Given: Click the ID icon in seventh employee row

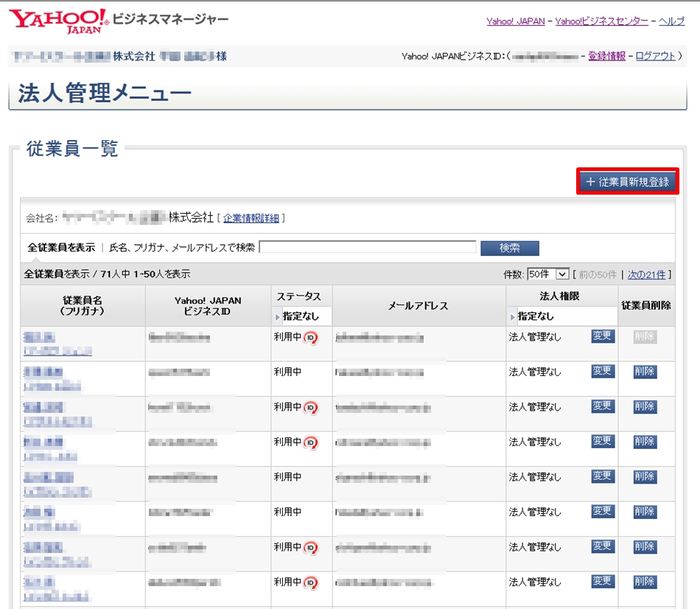Looking at the screenshot, I should tap(311, 548).
